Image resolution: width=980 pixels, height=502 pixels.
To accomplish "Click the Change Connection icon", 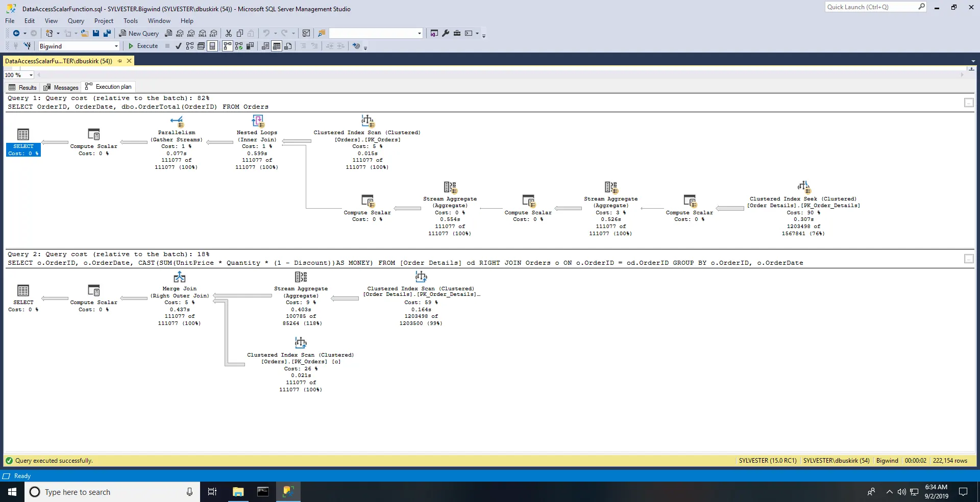I will click(27, 46).
